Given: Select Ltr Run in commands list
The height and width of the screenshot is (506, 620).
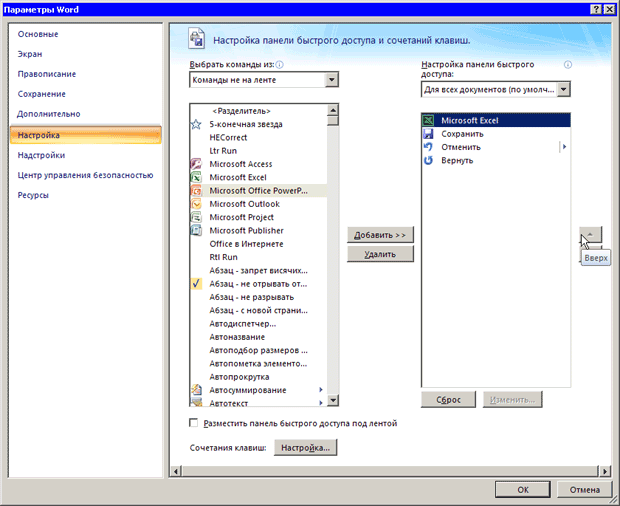Looking at the screenshot, I should pos(259,151).
